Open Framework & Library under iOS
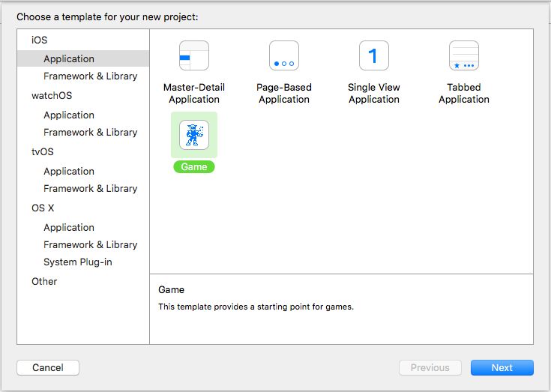551x392 pixels. [x=90, y=76]
